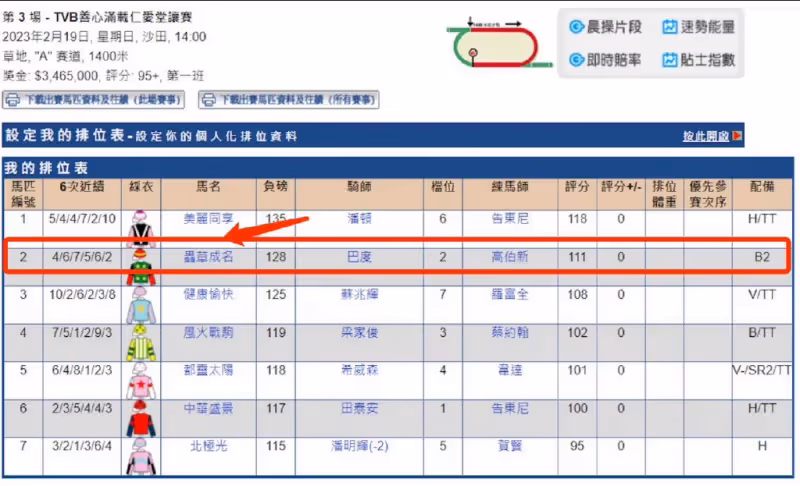The image size is (800, 486).
Task: Click the 我的排位表 section header
Action: [398, 168]
